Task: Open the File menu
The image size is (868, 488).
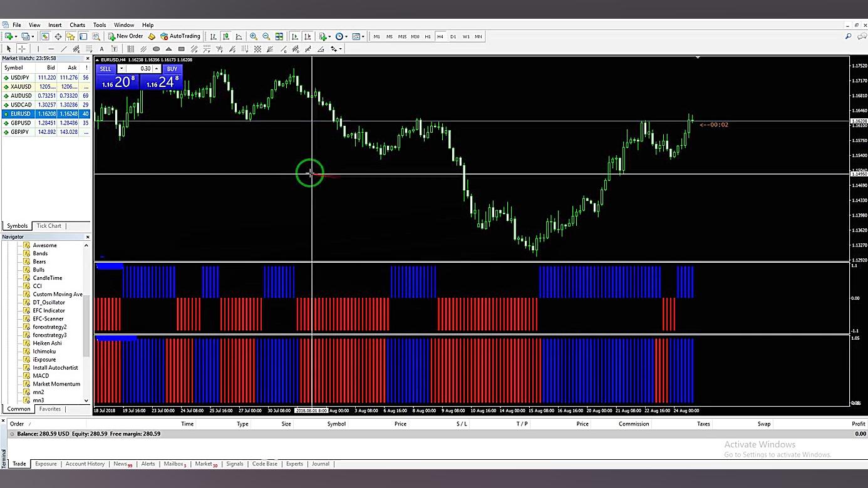Action: [x=17, y=25]
